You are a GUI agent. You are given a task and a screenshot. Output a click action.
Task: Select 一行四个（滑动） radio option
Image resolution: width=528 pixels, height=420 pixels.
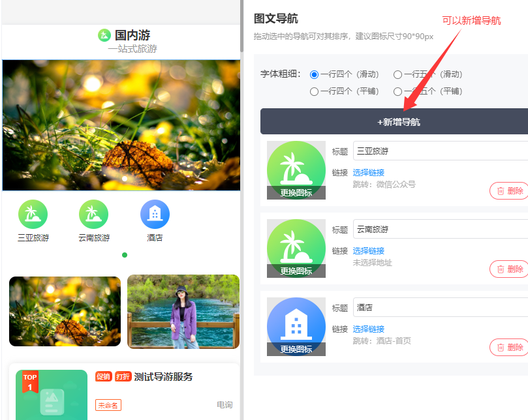click(x=314, y=74)
